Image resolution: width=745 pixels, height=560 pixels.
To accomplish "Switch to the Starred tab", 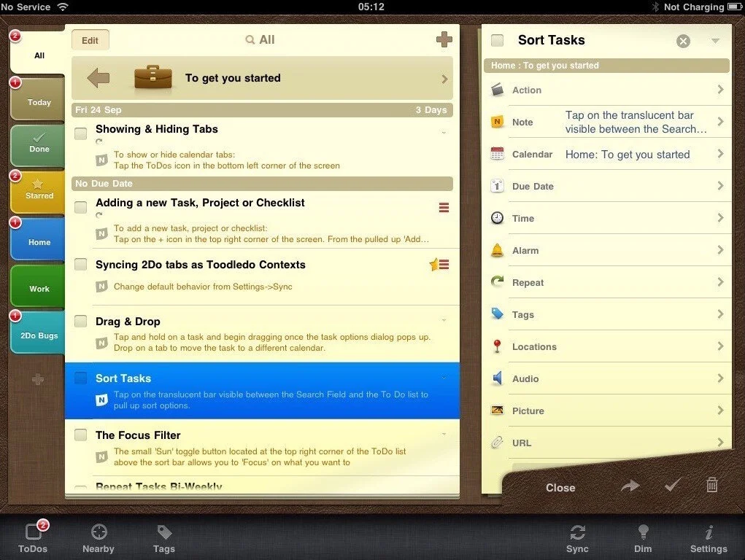I will 37,192.
